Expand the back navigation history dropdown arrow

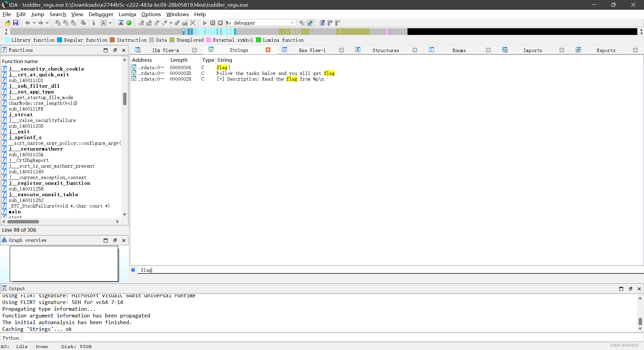(35, 23)
